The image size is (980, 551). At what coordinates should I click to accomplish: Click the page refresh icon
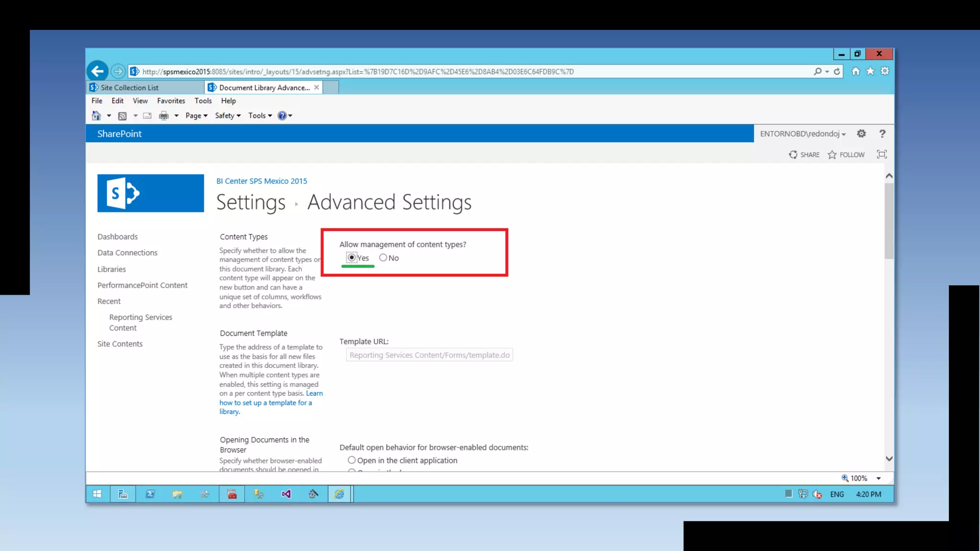tap(837, 72)
